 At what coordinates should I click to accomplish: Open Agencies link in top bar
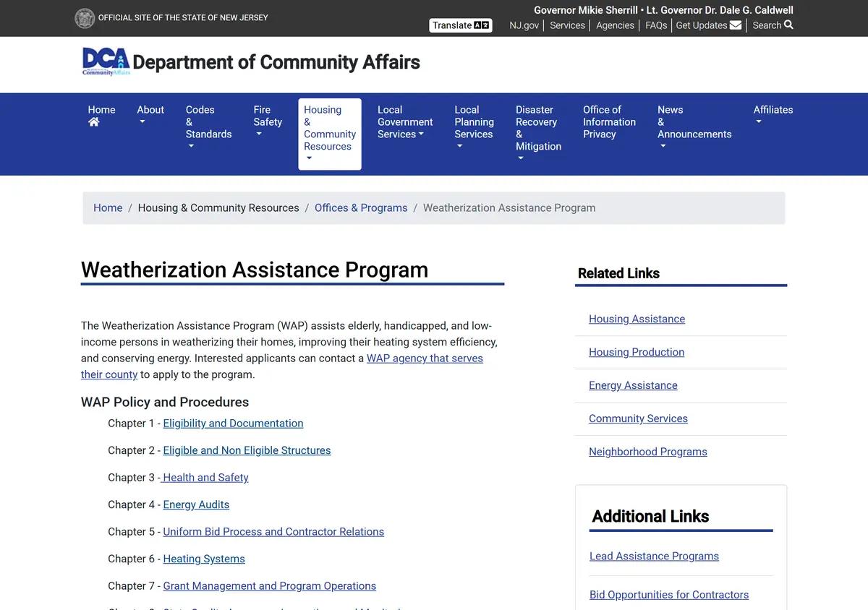point(615,25)
